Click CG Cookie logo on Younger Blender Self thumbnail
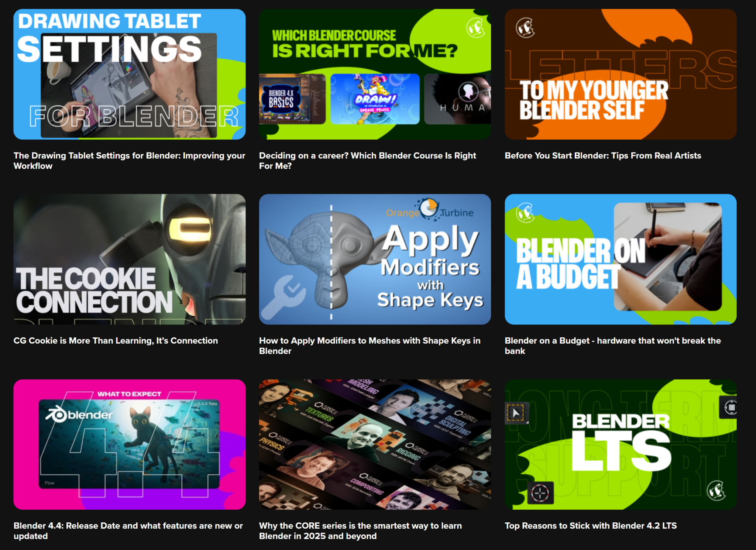756x550 pixels. pyautogui.click(x=525, y=28)
